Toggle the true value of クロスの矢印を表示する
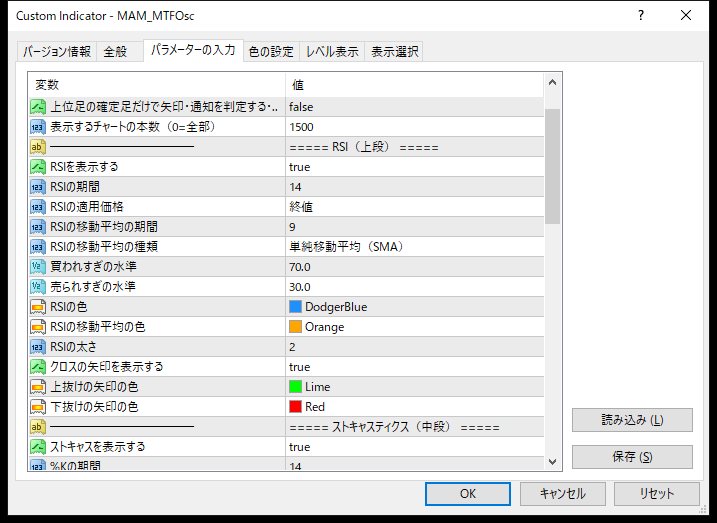 point(415,367)
